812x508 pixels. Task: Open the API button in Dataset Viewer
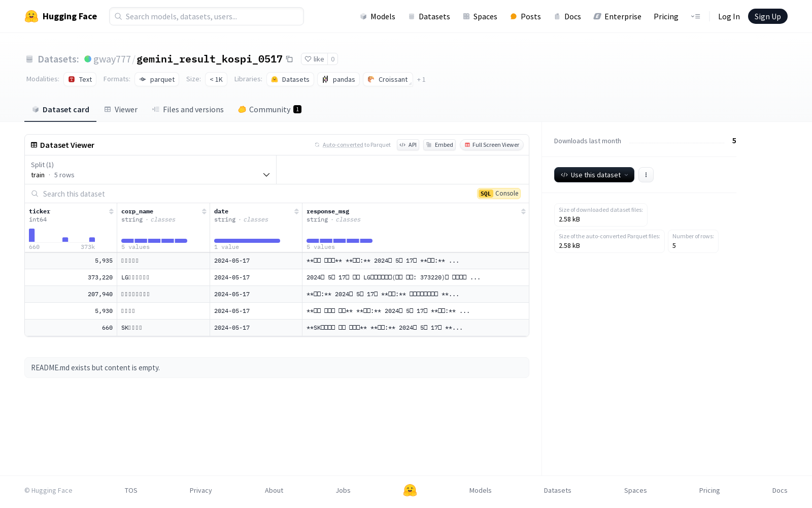[408, 145]
